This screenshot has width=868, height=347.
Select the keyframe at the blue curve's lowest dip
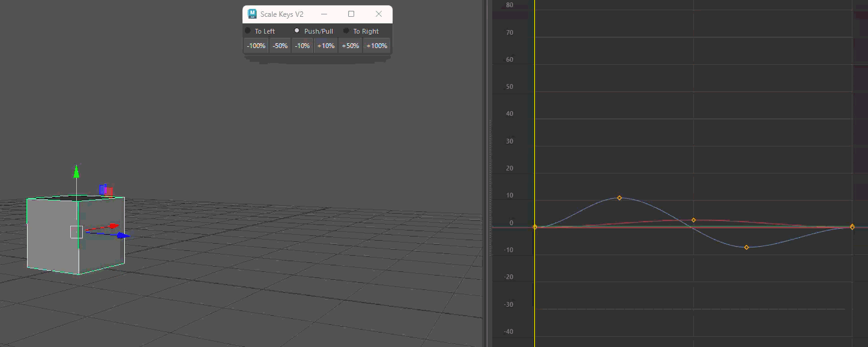tap(746, 246)
